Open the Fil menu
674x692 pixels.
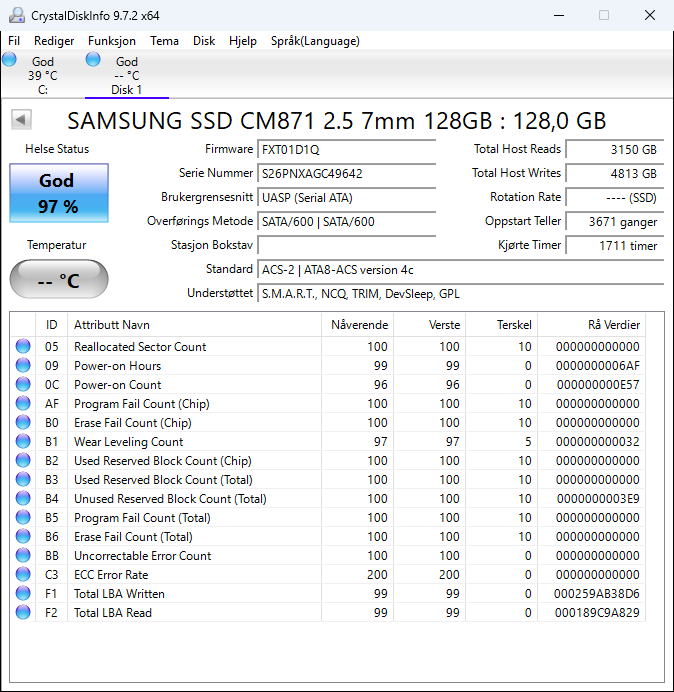point(14,41)
